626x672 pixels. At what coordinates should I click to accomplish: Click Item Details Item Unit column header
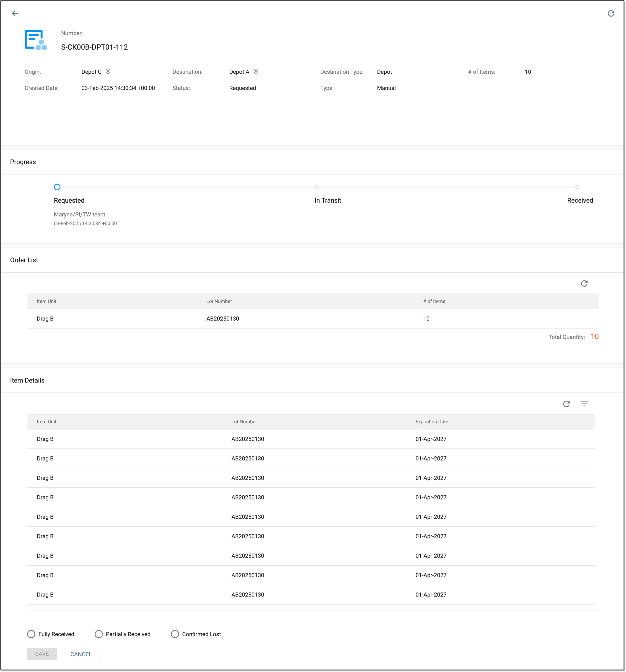pos(47,421)
